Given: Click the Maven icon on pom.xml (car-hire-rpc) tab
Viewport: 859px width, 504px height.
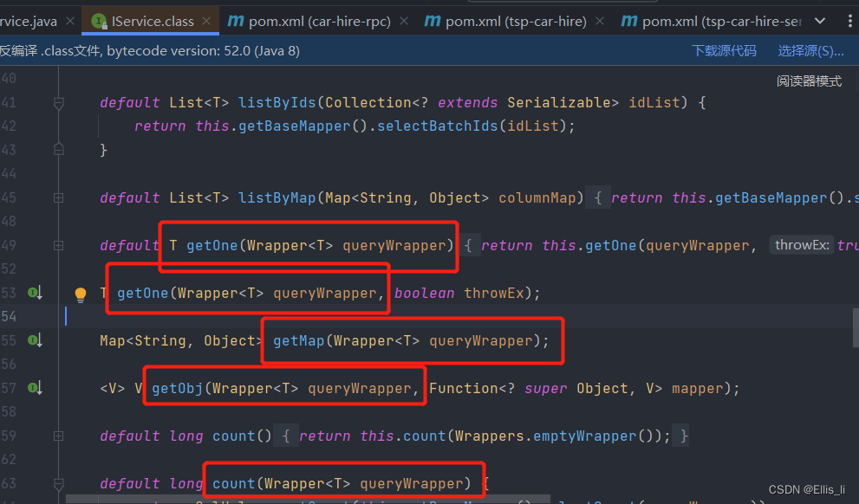Looking at the screenshot, I should [236, 22].
